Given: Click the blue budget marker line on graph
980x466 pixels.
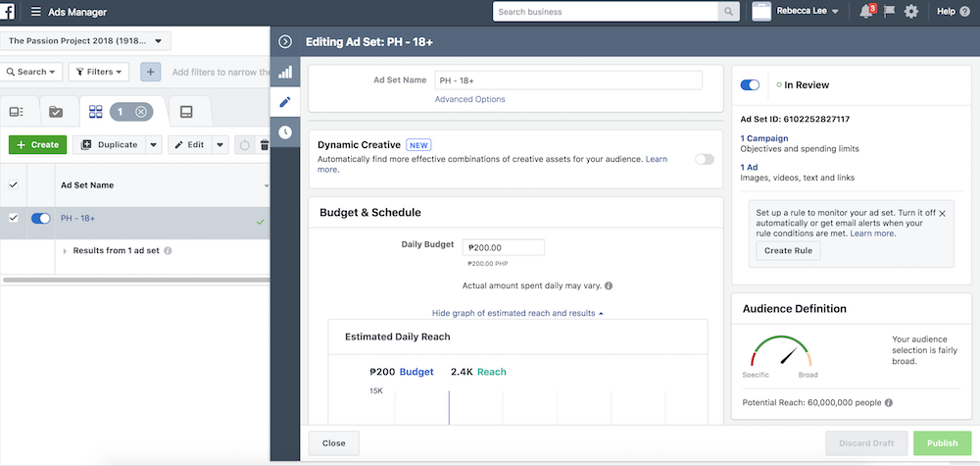Looking at the screenshot, I should pos(449,408).
